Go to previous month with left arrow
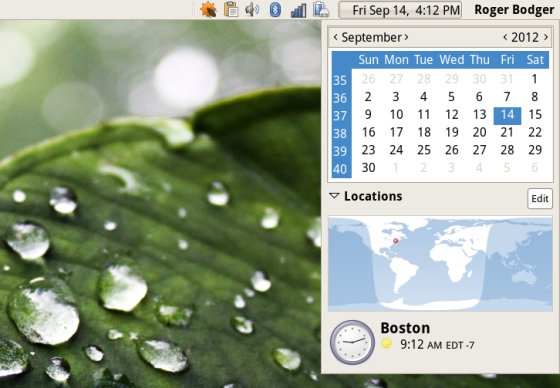 coord(335,37)
